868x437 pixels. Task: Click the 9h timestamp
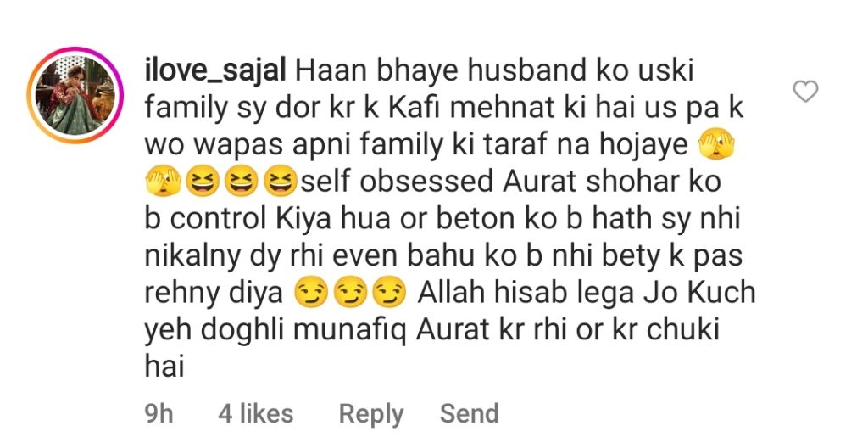159,414
